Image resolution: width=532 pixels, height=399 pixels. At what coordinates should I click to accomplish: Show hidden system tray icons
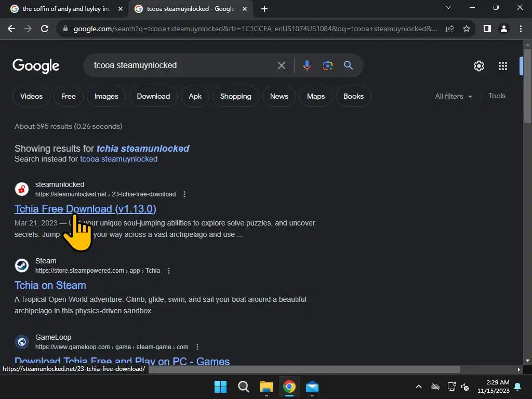pyautogui.click(x=419, y=387)
